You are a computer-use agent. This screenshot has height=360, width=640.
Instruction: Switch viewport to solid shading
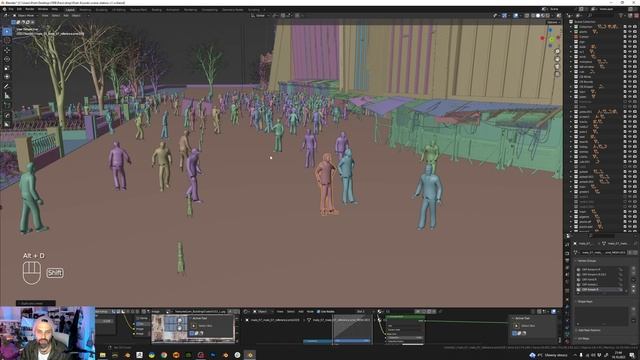(x=538, y=16)
